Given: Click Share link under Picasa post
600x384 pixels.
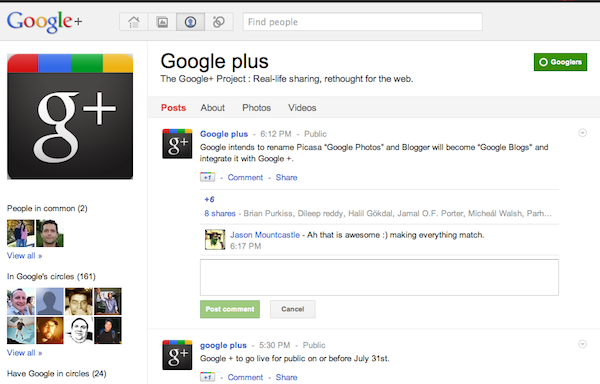Looking at the screenshot, I should (286, 177).
